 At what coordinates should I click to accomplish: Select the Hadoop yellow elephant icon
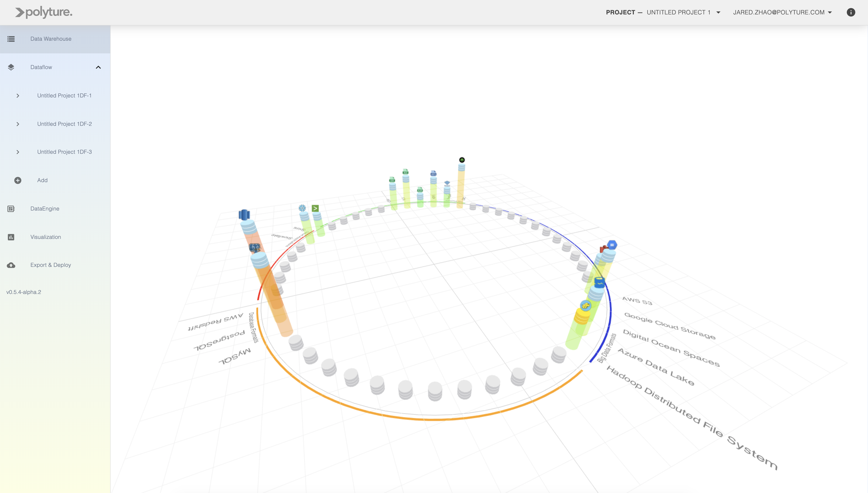tap(586, 306)
